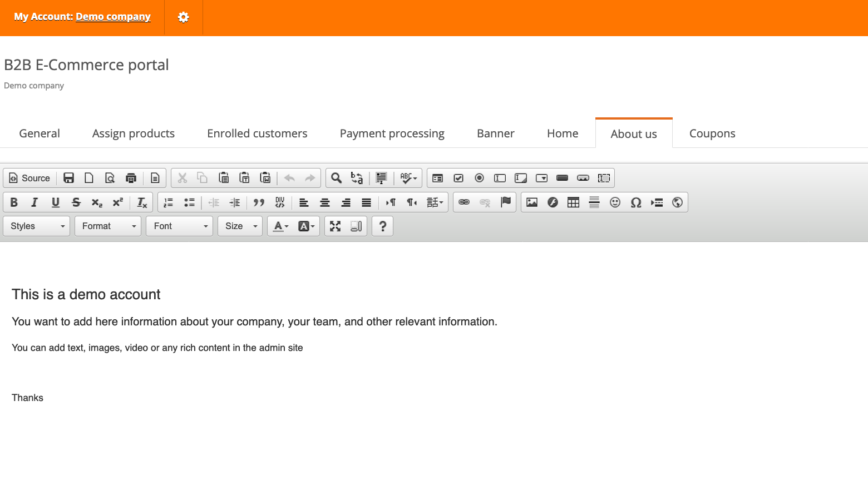This screenshot has height=485, width=868.
Task: Insert a block quote
Action: [x=259, y=202]
